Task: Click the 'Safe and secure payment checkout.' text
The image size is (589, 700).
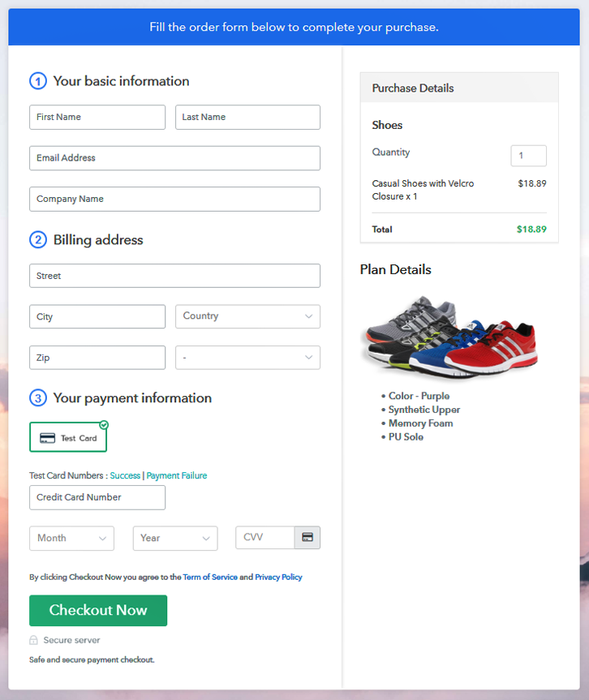Action: click(x=92, y=659)
